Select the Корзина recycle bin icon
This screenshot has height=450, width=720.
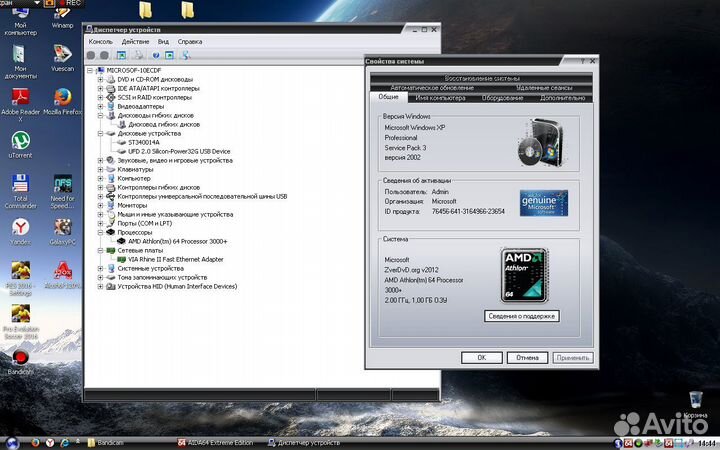tap(696, 404)
